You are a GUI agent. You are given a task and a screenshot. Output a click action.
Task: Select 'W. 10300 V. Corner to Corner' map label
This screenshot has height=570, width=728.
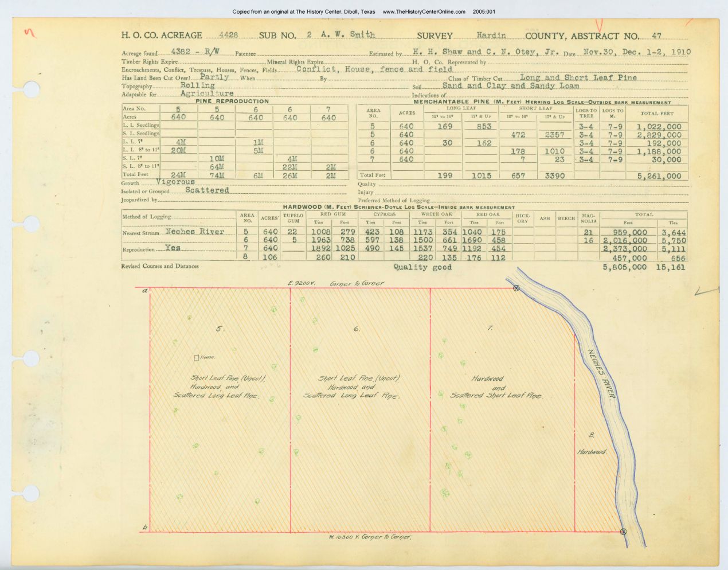[370, 537]
